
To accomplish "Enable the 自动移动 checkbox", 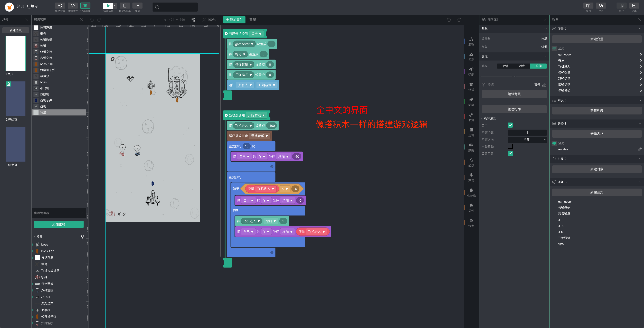I will click(510, 146).
